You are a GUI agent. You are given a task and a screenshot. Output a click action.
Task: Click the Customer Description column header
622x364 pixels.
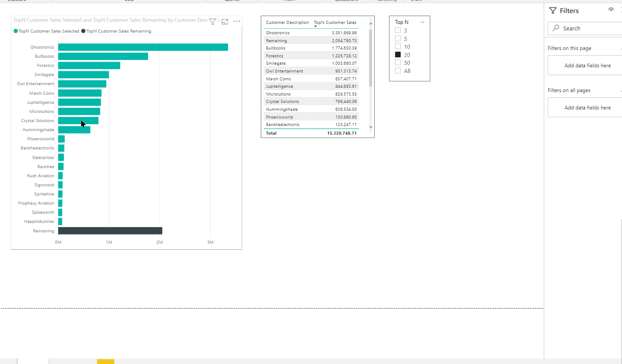pos(287,23)
